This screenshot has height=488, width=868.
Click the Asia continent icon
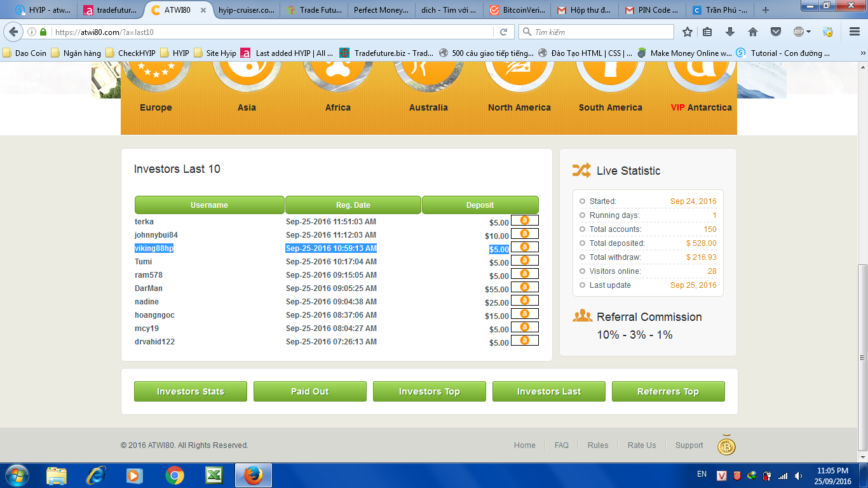[x=247, y=78]
